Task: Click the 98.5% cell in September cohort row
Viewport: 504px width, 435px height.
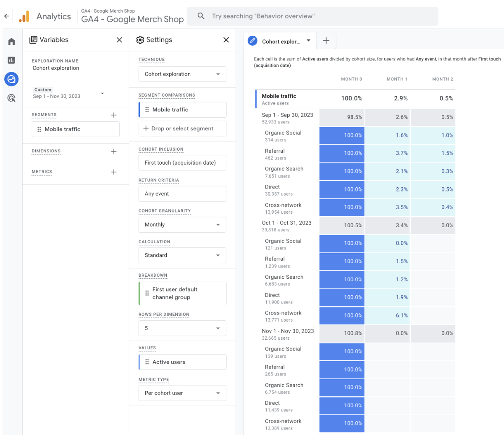Action: click(342, 117)
